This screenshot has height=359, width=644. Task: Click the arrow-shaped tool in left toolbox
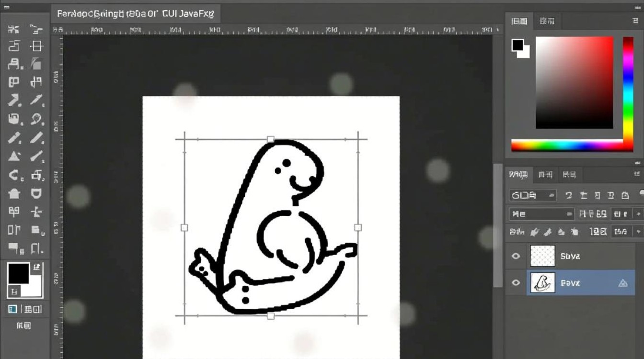(14, 101)
